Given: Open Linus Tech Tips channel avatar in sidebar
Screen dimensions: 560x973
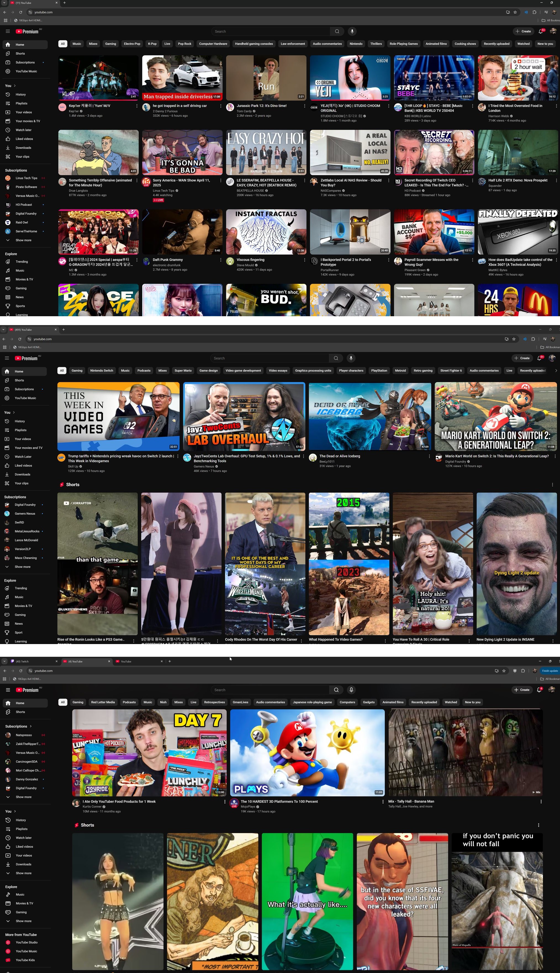Looking at the screenshot, I should (8, 178).
